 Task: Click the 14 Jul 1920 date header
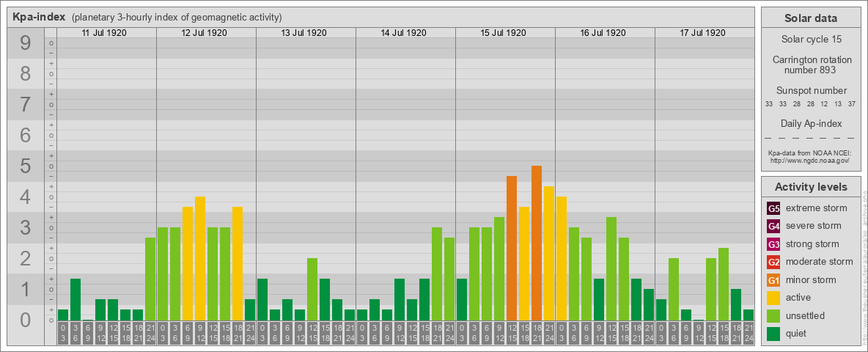coord(403,33)
